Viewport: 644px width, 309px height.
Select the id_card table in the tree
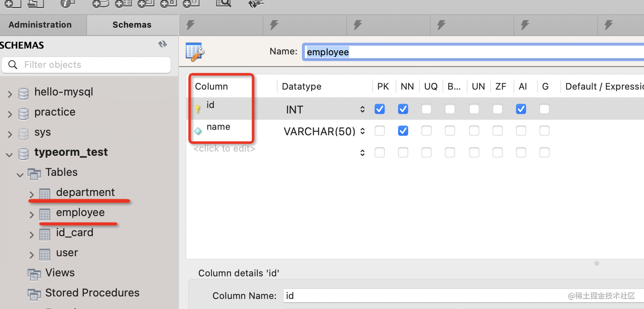(x=74, y=233)
